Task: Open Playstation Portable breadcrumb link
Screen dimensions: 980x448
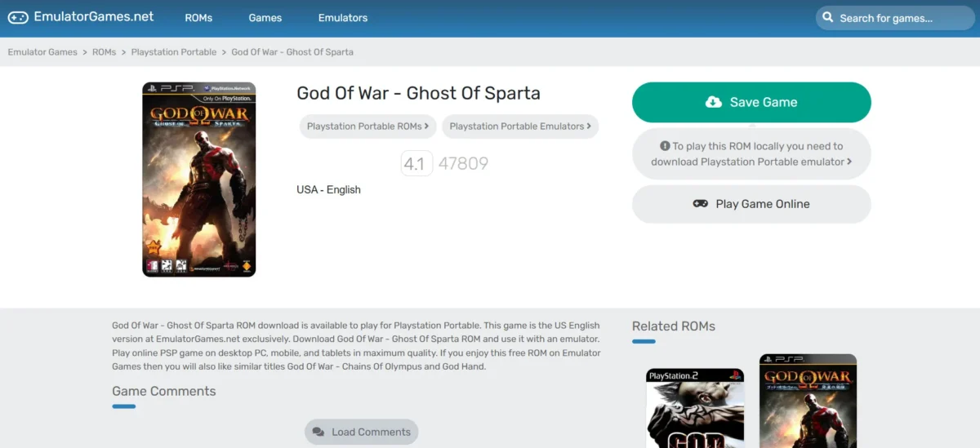Action: pos(174,51)
